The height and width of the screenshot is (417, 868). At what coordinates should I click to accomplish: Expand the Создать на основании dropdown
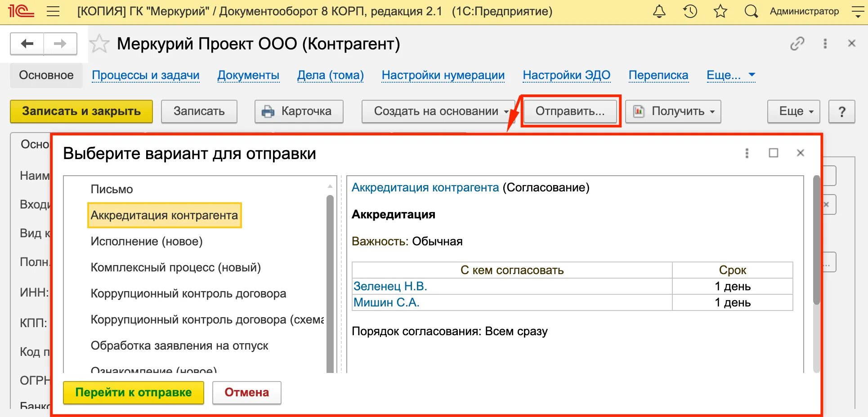438,111
